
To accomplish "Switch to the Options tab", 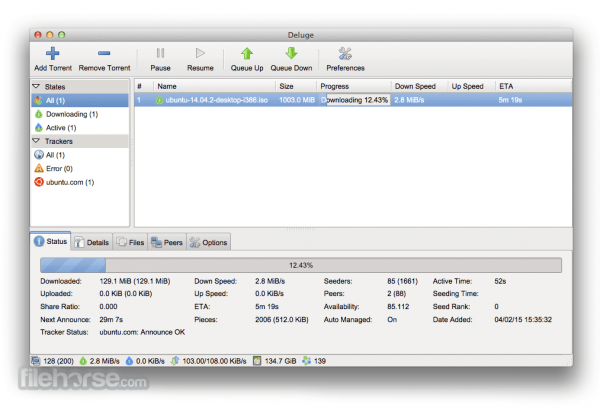I will click(209, 242).
